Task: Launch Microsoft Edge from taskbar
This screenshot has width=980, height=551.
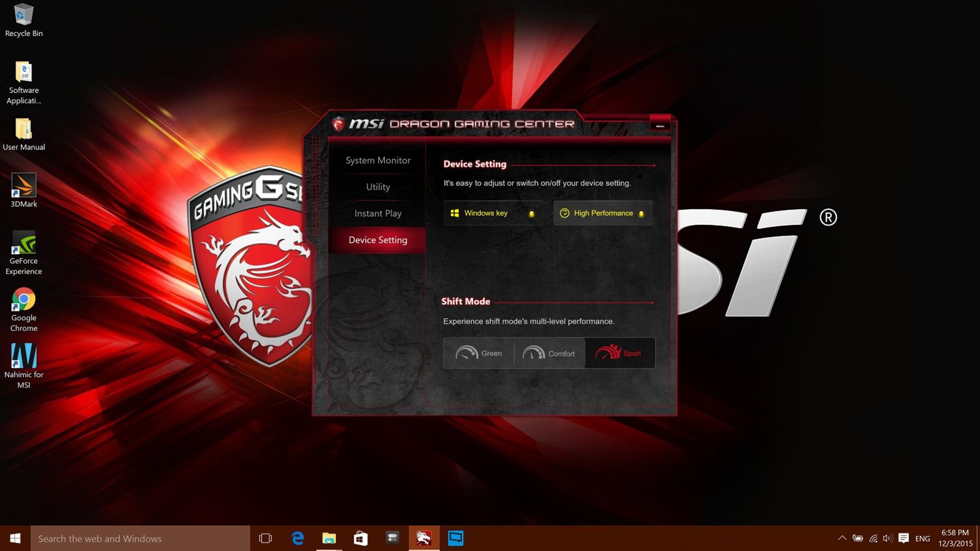Action: click(x=297, y=538)
